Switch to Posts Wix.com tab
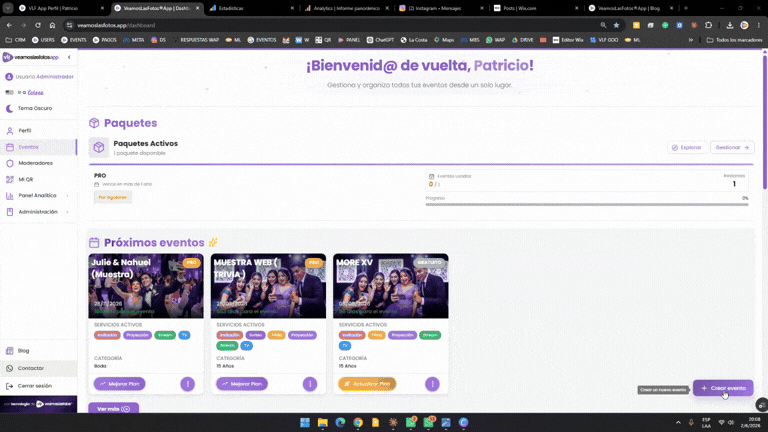The height and width of the screenshot is (432, 768). click(536, 8)
